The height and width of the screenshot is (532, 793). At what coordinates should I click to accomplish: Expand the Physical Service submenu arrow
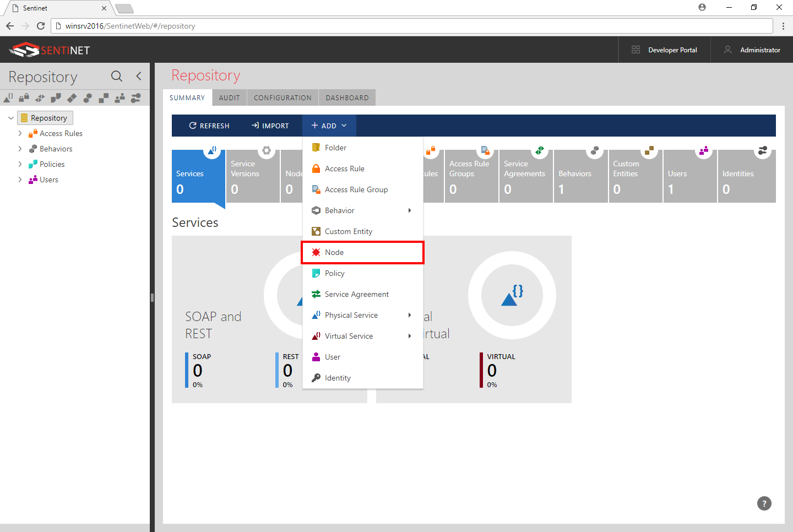coord(410,315)
